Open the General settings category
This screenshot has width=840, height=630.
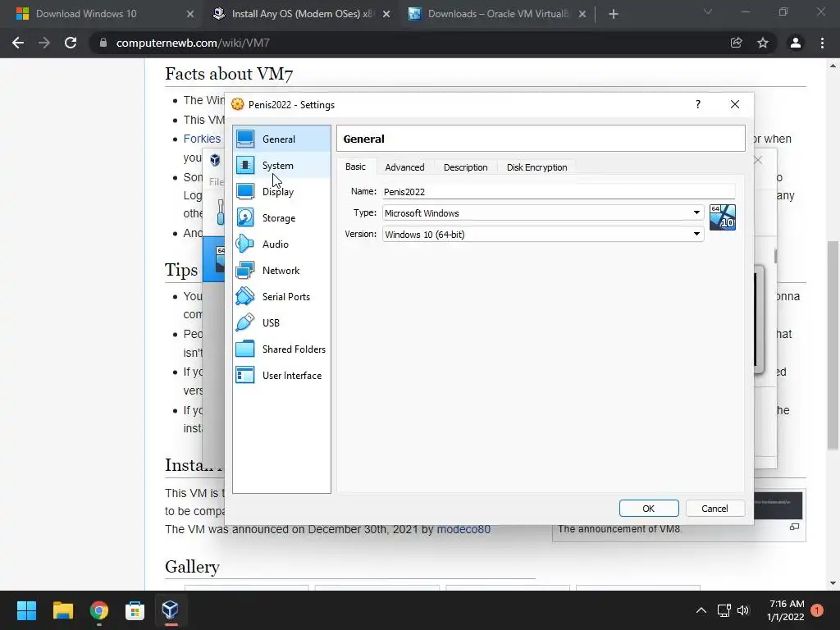pos(282,139)
